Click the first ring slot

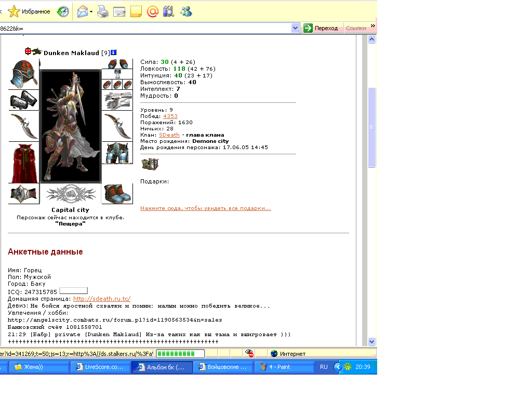107,85
